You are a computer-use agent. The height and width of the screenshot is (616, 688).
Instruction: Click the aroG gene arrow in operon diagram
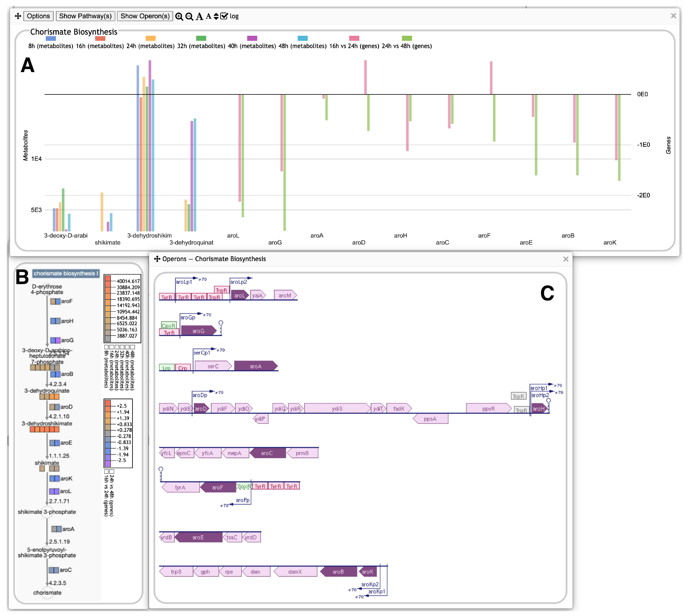[x=198, y=331]
